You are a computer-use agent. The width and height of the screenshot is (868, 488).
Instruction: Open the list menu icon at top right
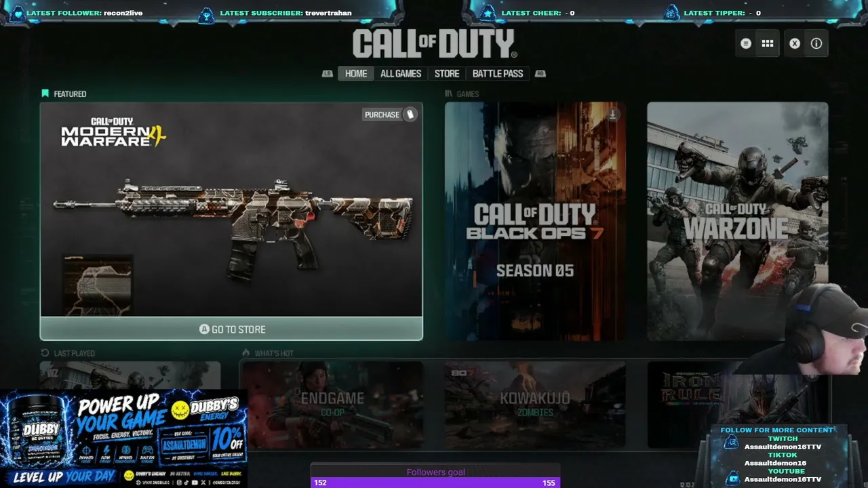click(746, 43)
